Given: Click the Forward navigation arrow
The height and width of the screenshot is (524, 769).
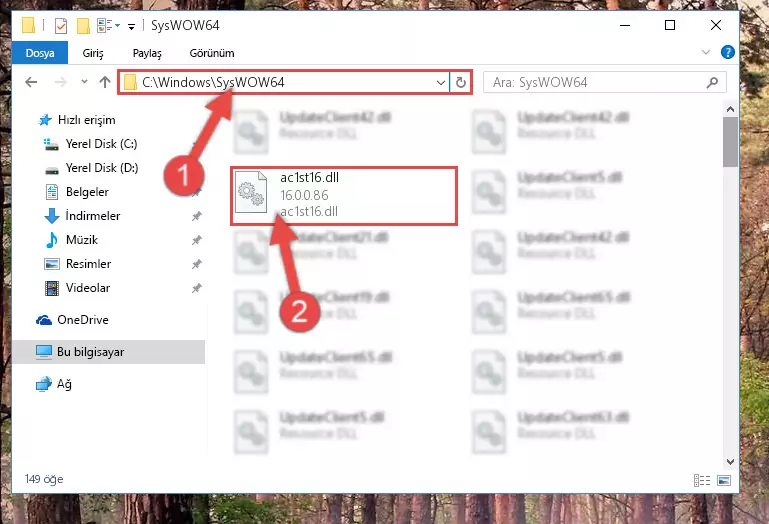Looking at the screenshot, I should click(60, 82).
